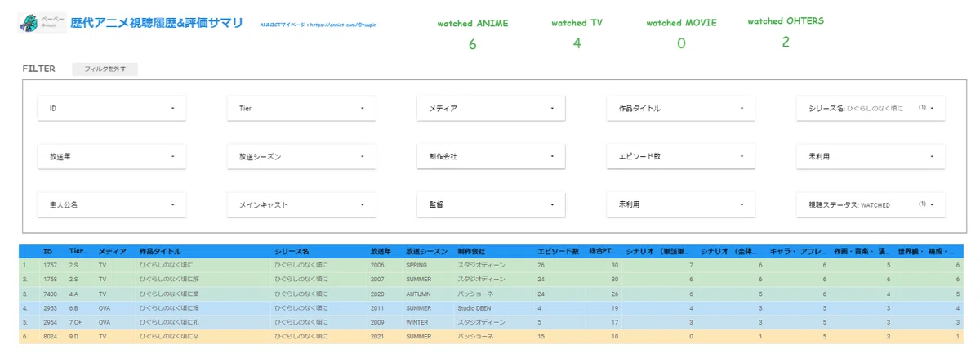Click the watched MOVIE scorecard value 0
This screenshot has width=980, height=354.
coord(681,43)
